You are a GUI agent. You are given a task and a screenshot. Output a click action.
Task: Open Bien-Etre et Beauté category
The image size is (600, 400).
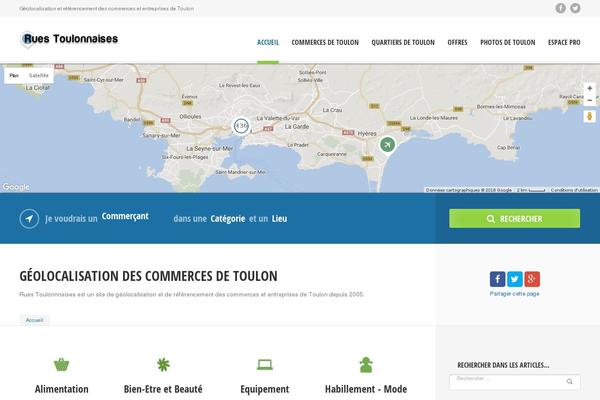[163, 389]
